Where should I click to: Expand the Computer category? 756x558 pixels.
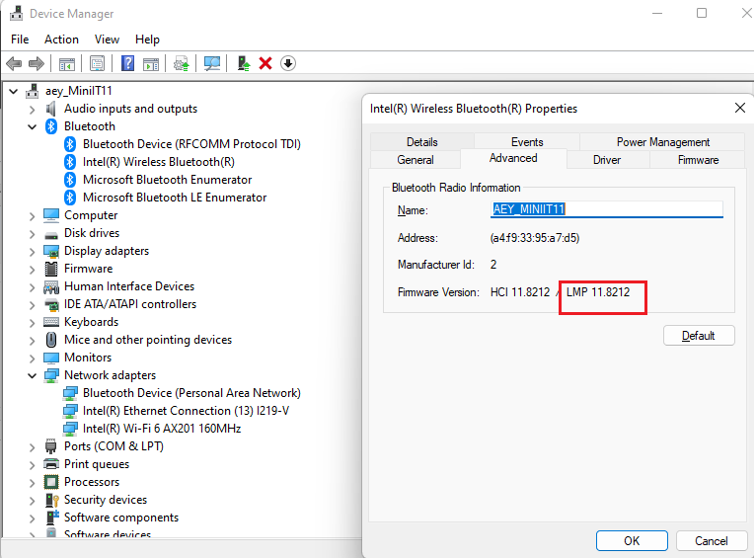[x=32, y=216]
